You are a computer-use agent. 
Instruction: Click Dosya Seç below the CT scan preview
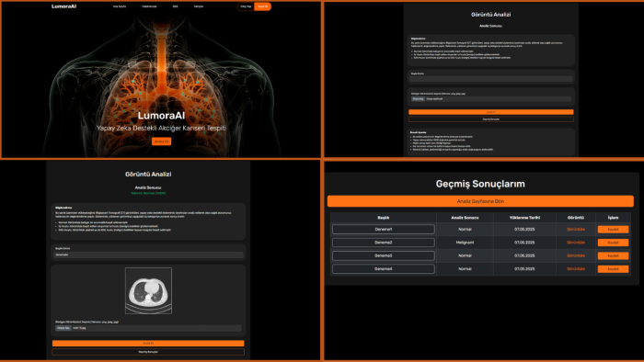tap(63, 328)
